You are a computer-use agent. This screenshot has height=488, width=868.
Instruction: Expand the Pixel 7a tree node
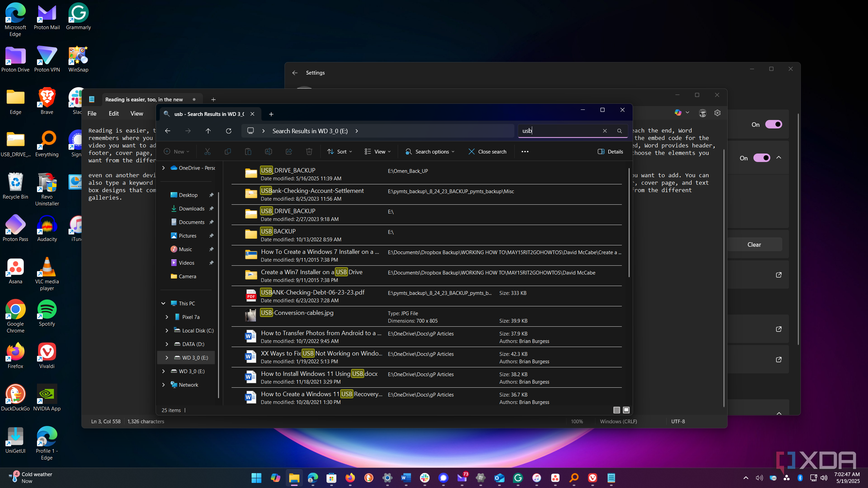[x=167, y=317]
